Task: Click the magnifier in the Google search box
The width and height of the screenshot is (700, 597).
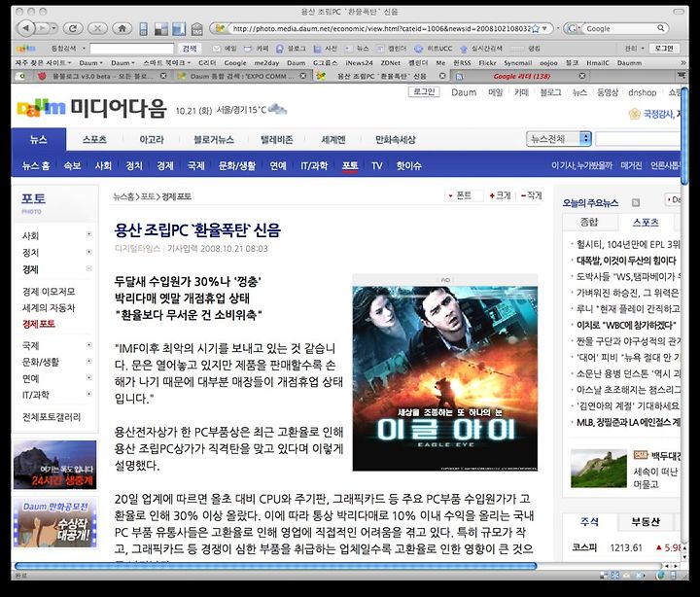Action: [661, 28]
